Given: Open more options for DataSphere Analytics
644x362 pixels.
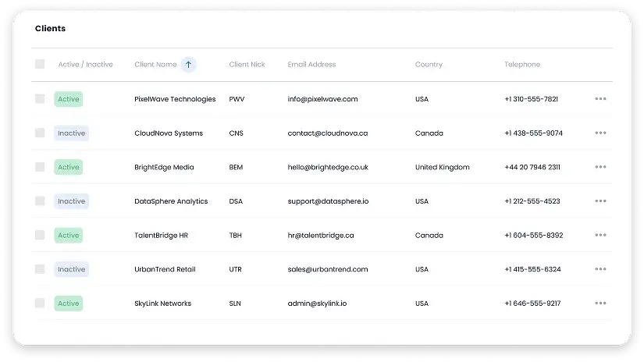Looking at the screenshot, I should click(600, 201).
